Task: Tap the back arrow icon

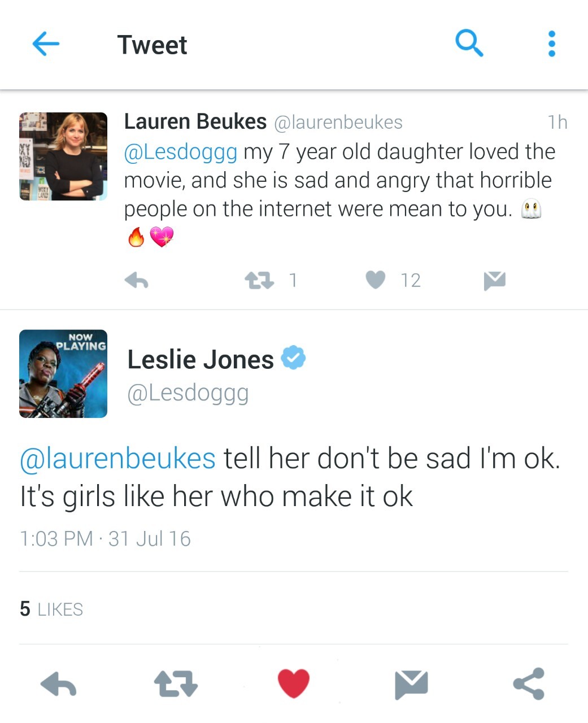Action: click(46, 44)
